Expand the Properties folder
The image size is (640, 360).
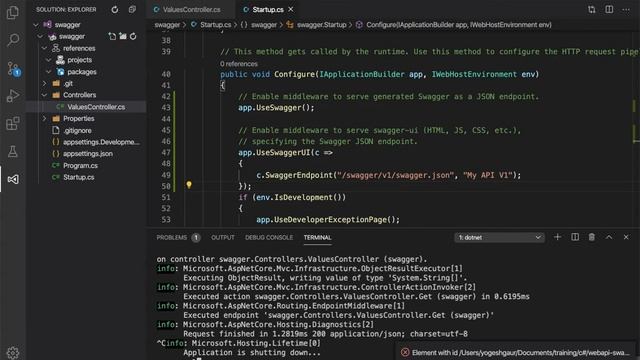(x=44, y=119)
